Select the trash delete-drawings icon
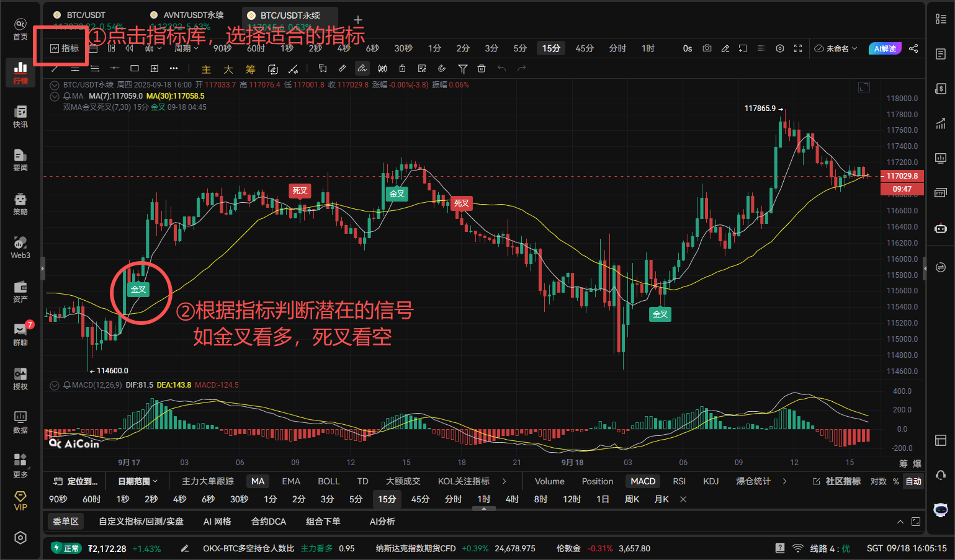Screen dimensions: 955x560 coord(482,68)
